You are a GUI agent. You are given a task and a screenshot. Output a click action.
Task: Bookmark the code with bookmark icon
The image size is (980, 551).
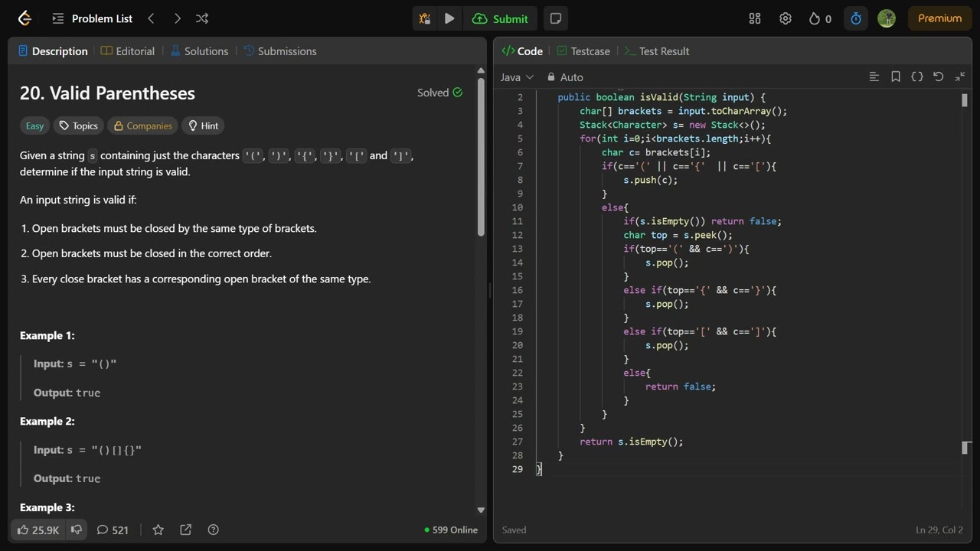click(896, 77)
